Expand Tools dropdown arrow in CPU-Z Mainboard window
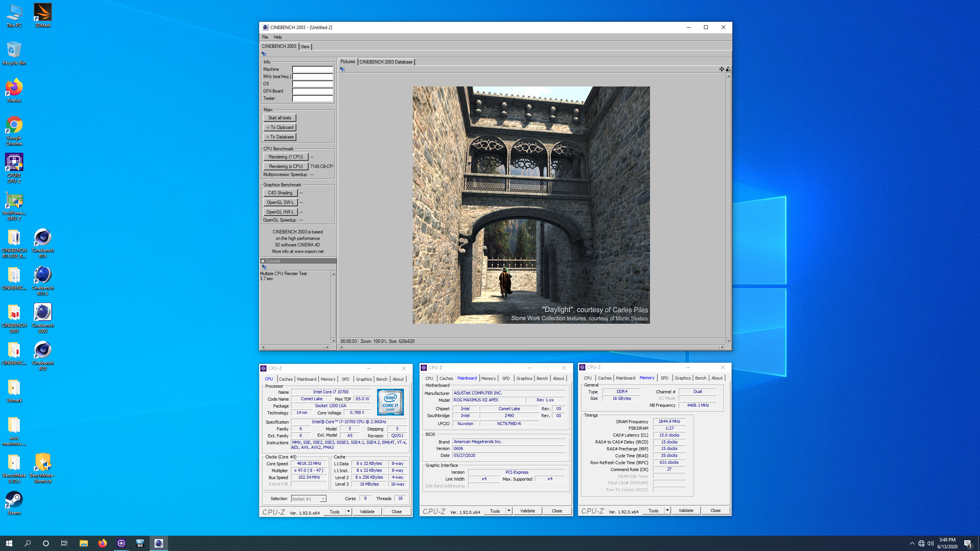The width and height of the screenshot is (980, 551). 509,511
